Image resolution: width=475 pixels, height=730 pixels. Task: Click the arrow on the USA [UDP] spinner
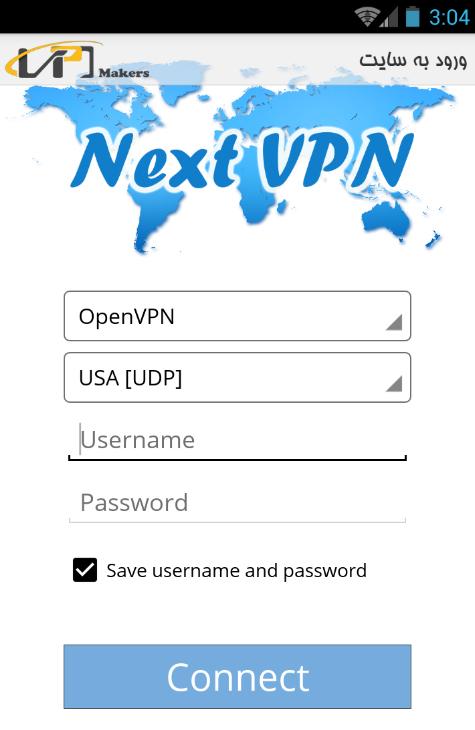pos(394,384)
